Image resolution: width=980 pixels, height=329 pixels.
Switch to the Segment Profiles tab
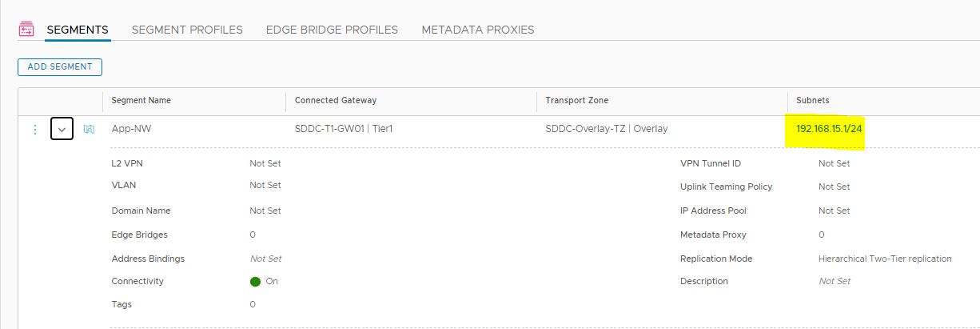[187, 30]
